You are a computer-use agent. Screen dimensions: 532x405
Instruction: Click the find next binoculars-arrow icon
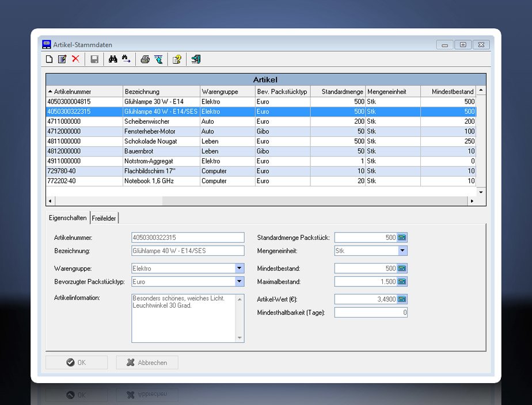pos(126,59)
